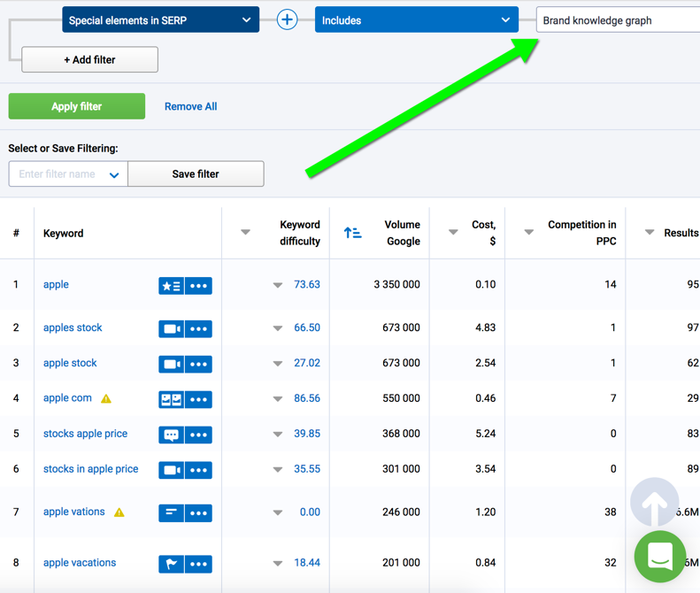Click the + Add filter button
This screenshot has width=700, height=593.
coord(89,59)
